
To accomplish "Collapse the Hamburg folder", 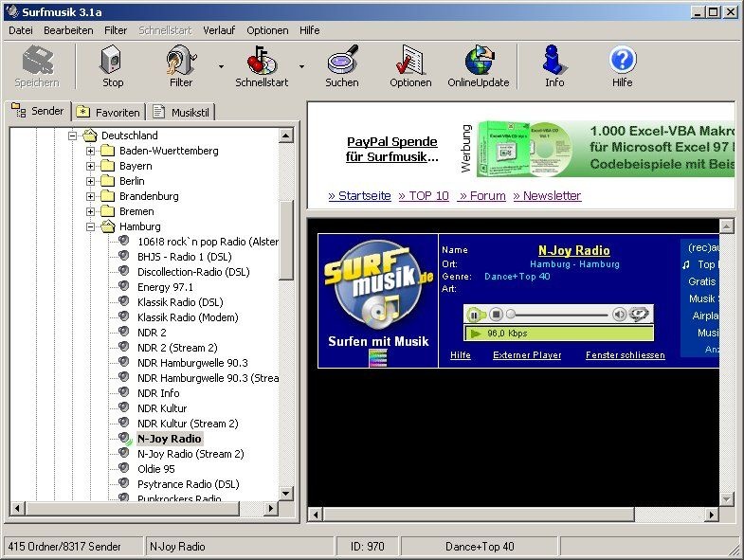I will coord(91,226).
